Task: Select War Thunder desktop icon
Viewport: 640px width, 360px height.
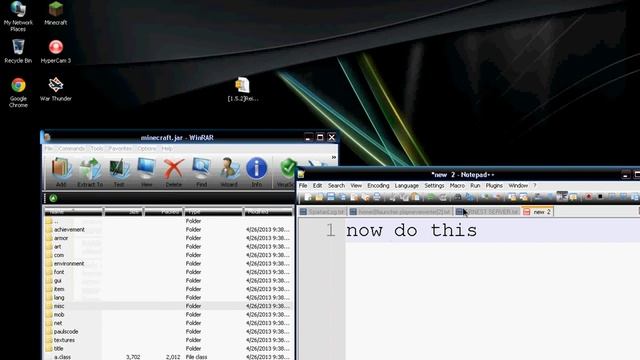Action: click(56, 89)
